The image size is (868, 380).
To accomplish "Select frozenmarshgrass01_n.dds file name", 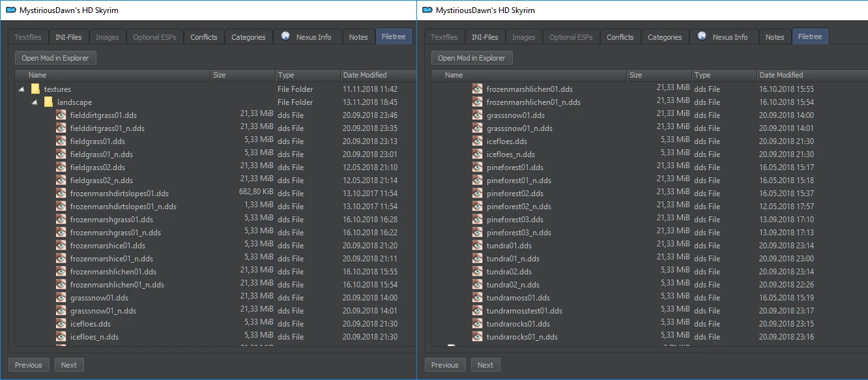I will click(115, 233).
